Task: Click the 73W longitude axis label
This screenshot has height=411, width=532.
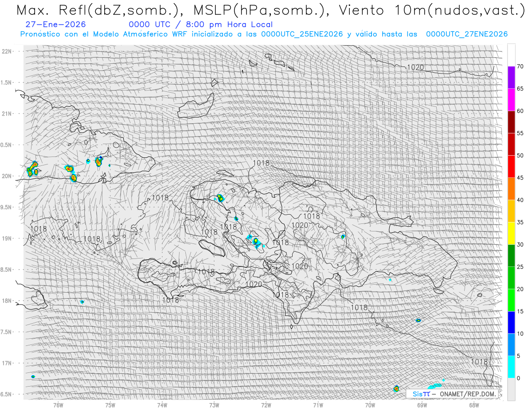Action: pos(214,404)
